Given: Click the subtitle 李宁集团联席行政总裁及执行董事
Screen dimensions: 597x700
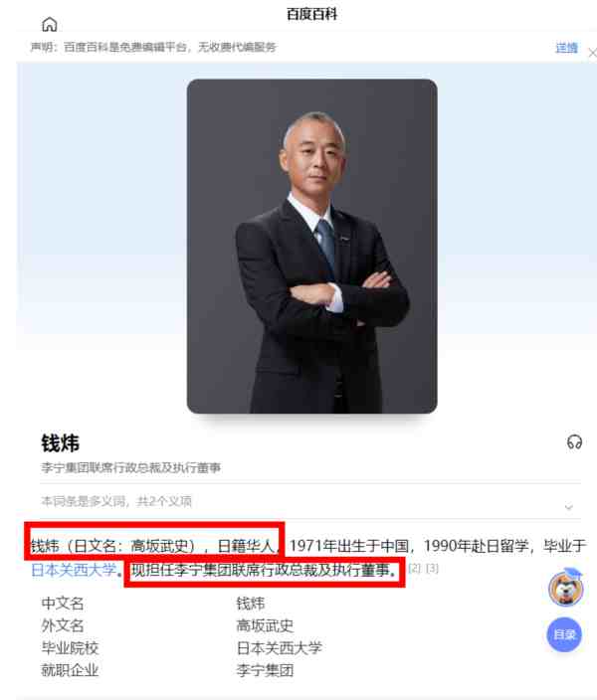Looking at the screenshot, I should pos(131,467).
